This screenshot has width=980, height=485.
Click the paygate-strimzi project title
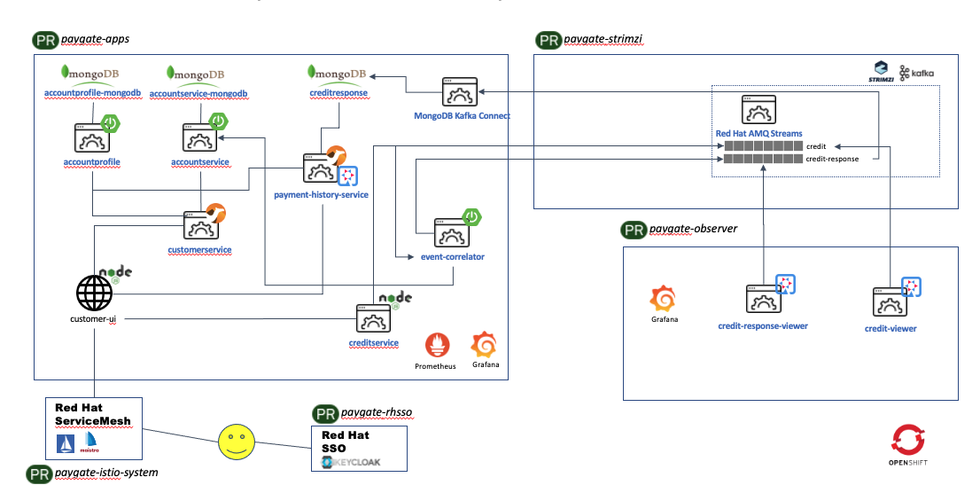pyautogui.click(x=603, y=40)
